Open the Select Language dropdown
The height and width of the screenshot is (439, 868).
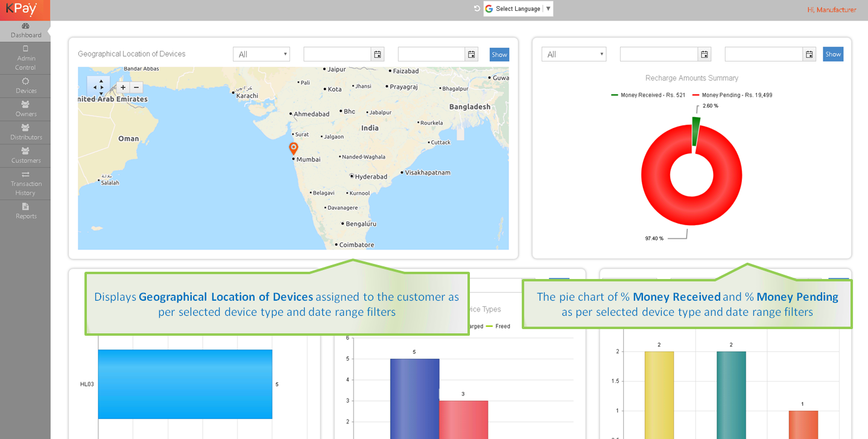click(518, 9)
